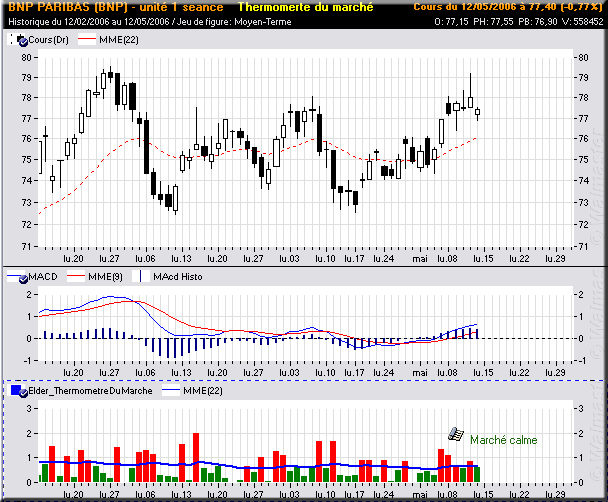Click the lu.03 date label under MACD chart
608x502 pixels.
click(289, 373)
